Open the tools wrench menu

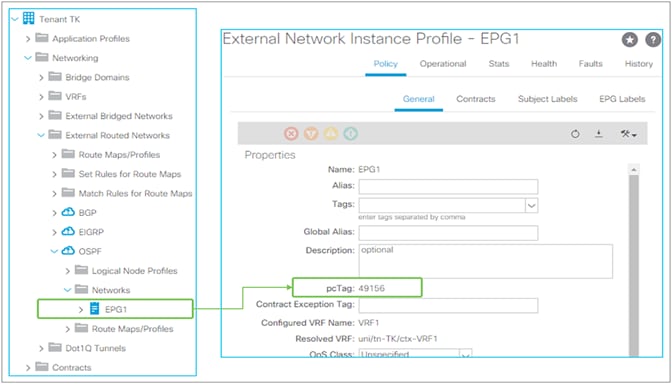click(x=628, y=134)
